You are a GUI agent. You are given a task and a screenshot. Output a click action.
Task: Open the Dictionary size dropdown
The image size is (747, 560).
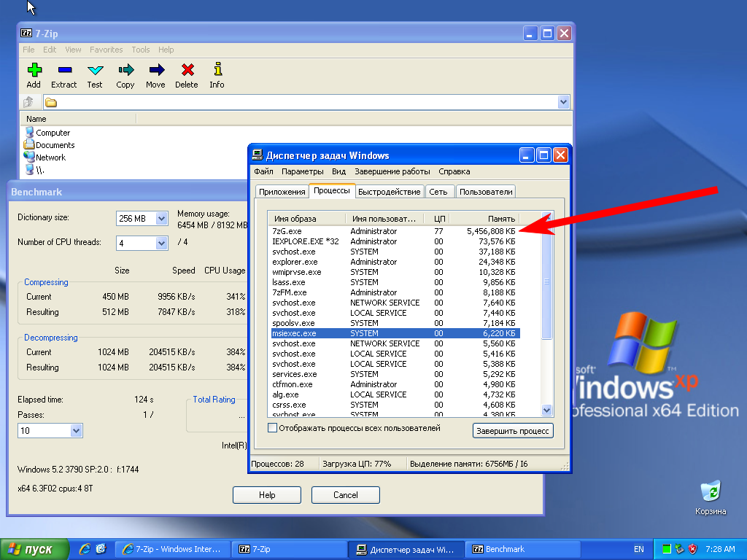click(161, 218)
